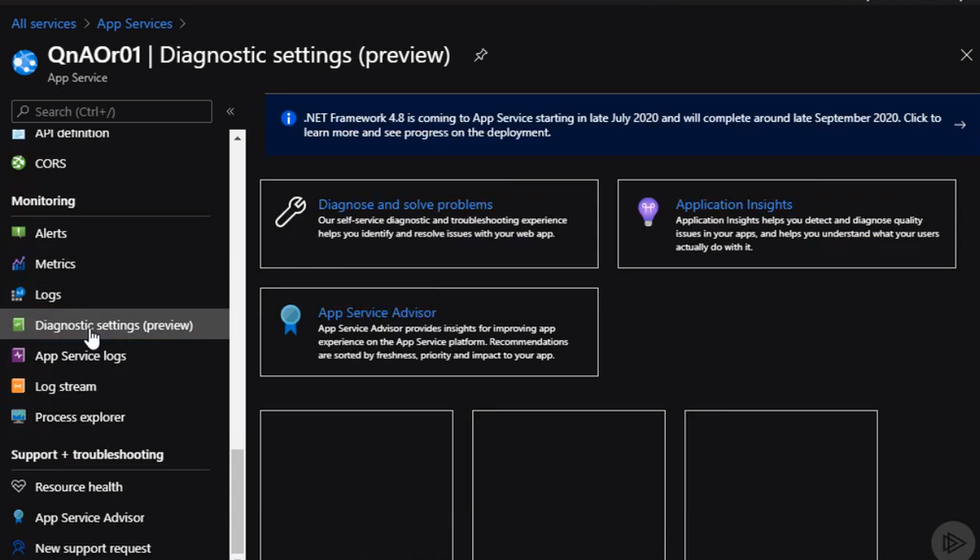The height and width of the screenshot is (560, 980).
Task: Click the App Service Advisor sidebar icon
Action: (x=19, y=517)
